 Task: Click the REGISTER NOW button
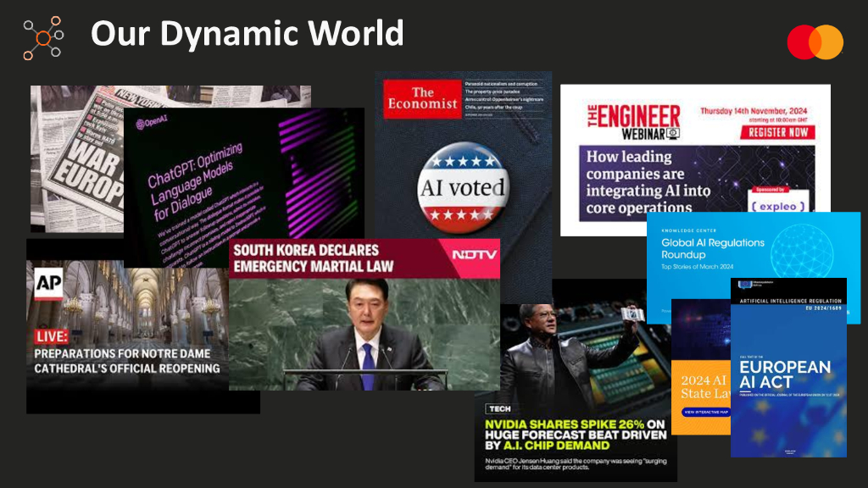click(x=778, y=132)
